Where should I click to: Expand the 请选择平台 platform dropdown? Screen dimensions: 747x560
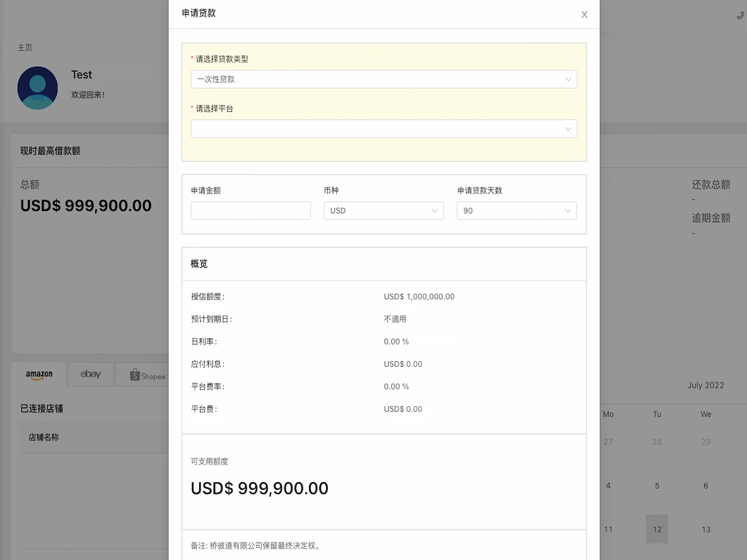click(x=383, y=128)
